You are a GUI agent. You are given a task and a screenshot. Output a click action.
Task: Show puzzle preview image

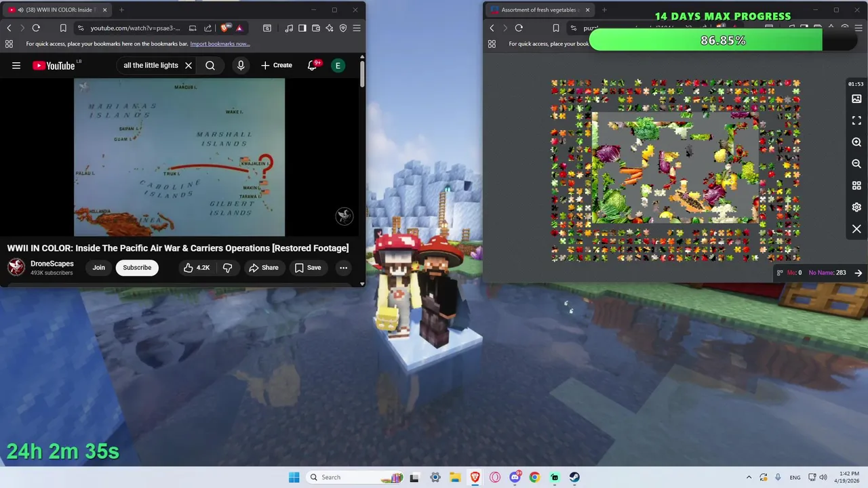(x=856, y=99)
